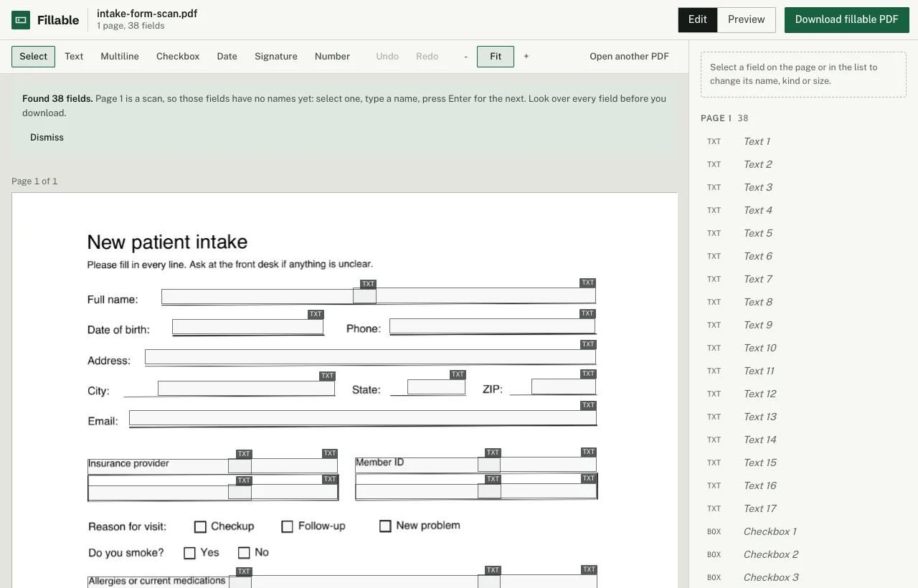This screenshot has width=918, height=588.
Task: Tick the Yes smoke checkbox
Action: coord(189,553)
